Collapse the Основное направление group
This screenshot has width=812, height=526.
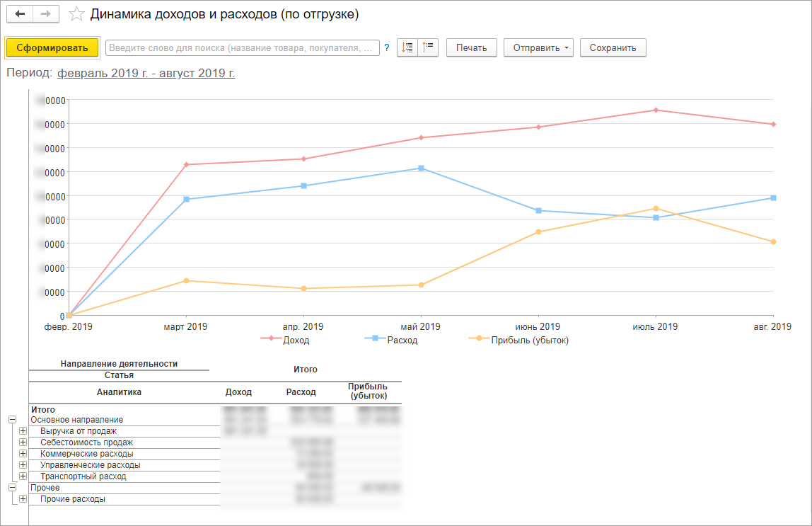click(13, 420)
